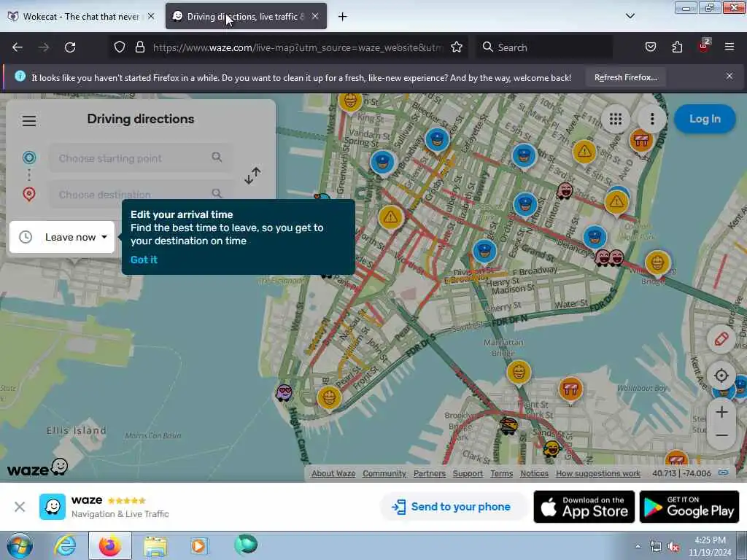Screen dimensions: 747x560
Task: Show hidden system tray icons
Action: pos(638,546)
